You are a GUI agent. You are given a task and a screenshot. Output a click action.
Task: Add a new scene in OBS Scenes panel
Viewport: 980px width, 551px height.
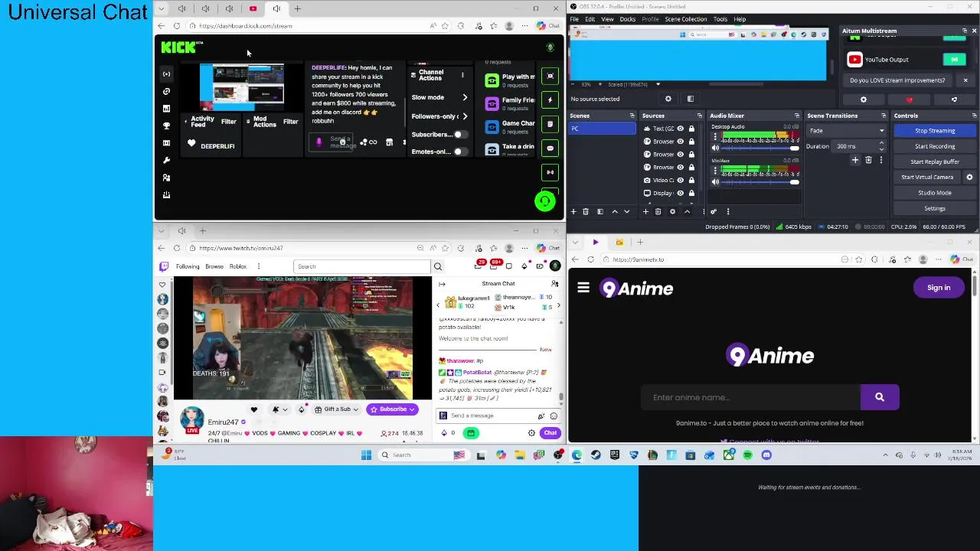click(x=573, y=211)
